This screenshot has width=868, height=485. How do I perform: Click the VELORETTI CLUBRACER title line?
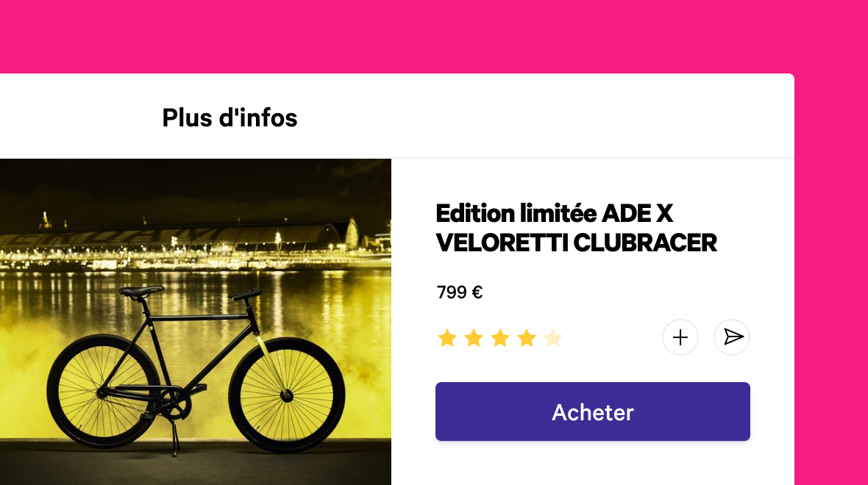click(576, 242)
